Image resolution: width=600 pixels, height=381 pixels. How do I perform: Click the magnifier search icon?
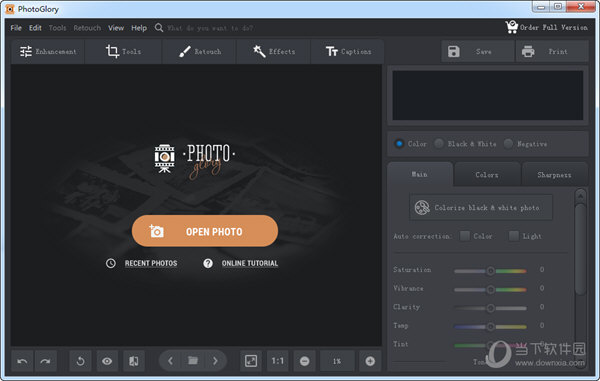159,28
